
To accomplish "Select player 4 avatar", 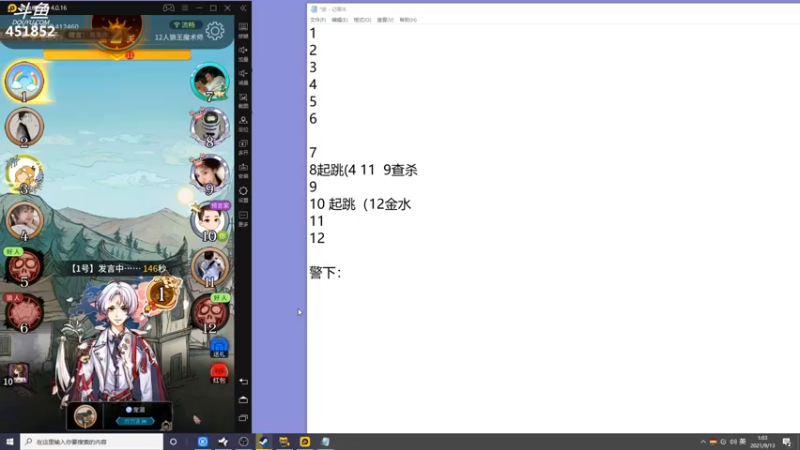I will coord(24,220).
